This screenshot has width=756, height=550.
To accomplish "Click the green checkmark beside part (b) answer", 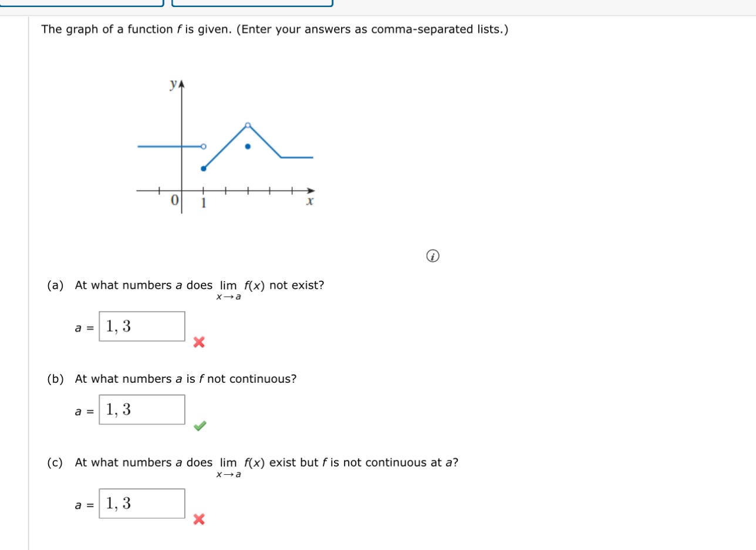I will 200,426.
